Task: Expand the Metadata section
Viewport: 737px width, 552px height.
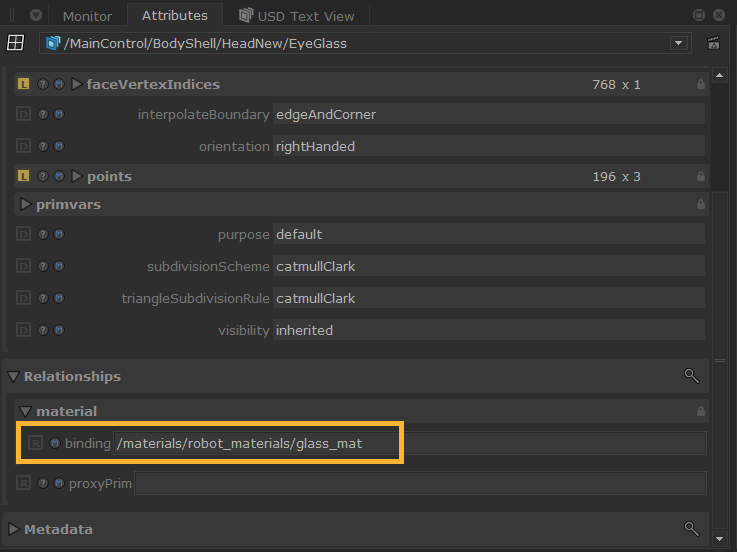Action: point(13,530)
